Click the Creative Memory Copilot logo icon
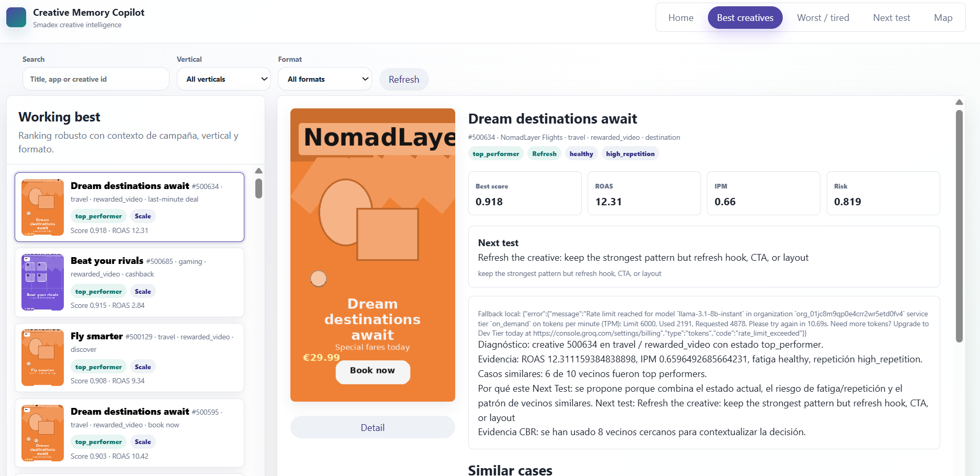 click(16, 17)
